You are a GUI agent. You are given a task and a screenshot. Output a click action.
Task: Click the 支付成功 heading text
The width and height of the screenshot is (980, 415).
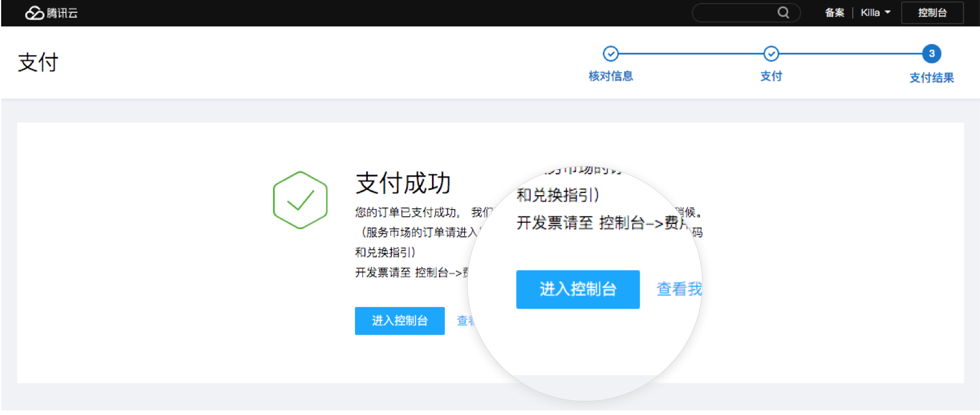pyautogui.click(x=403, y=183)
